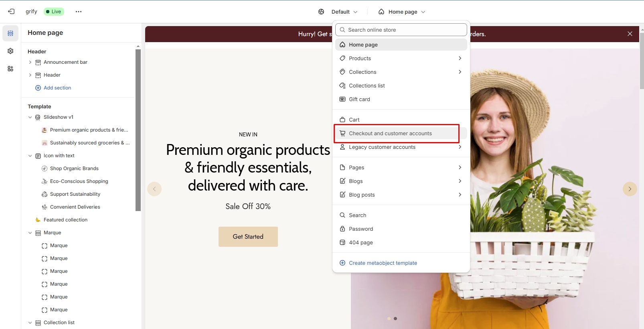Click the Search online store field
This screenshot has width=644, height=329.
[401, 30]
